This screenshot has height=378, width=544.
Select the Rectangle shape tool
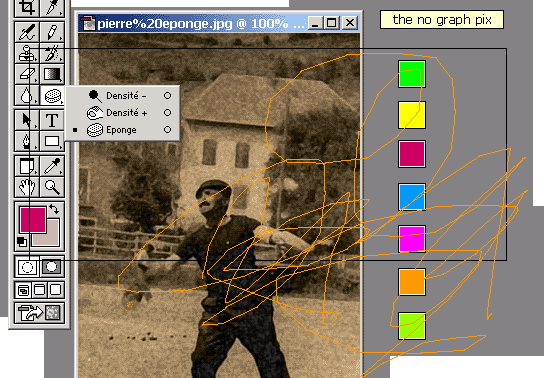52,141
